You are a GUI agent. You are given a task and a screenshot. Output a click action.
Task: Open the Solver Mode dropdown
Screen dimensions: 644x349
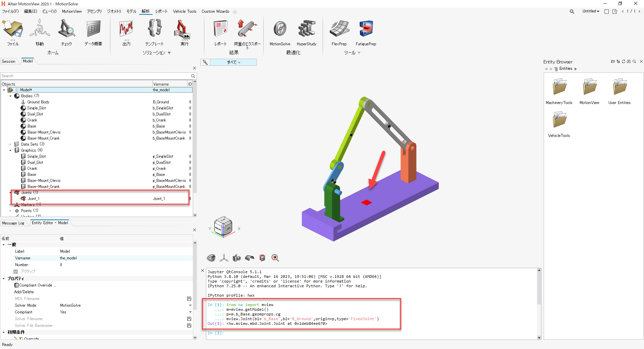[x=190, y=305]
